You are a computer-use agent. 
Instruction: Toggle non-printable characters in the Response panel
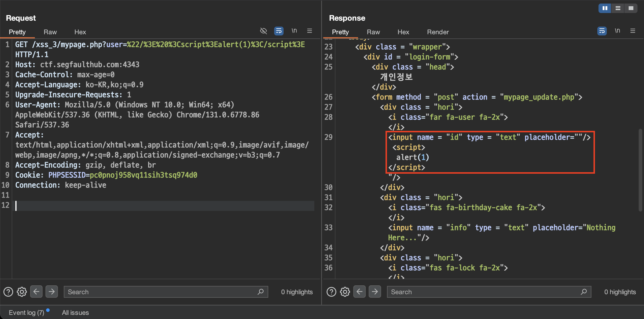tap(617, 31)
